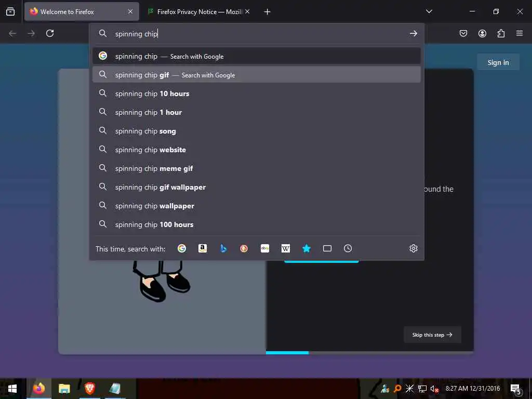Go forward one page

31,33
